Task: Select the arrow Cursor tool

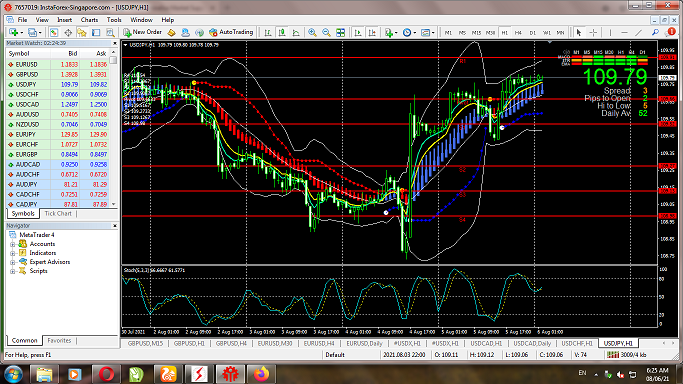Action: (x=579, y=32)
